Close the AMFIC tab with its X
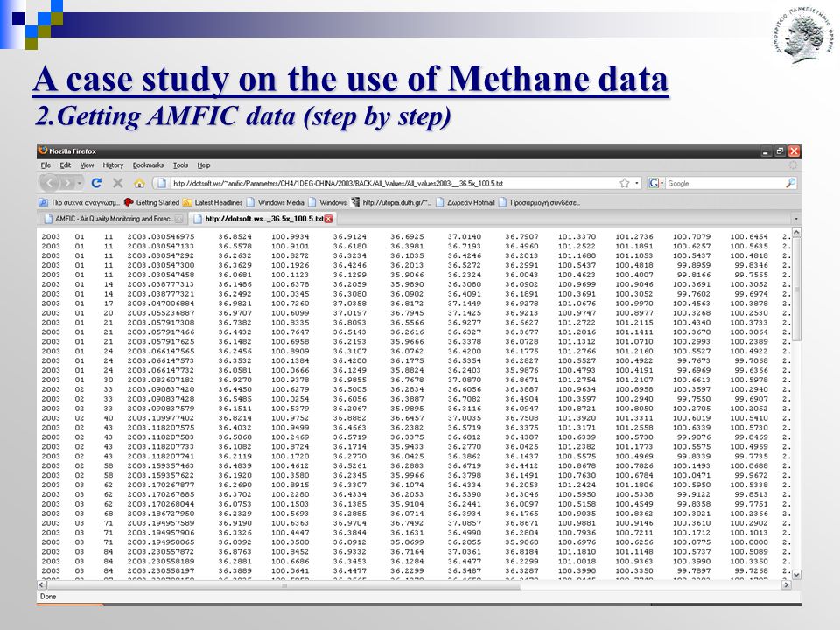Screen dimensions: 840x630 tap(178, 219)
